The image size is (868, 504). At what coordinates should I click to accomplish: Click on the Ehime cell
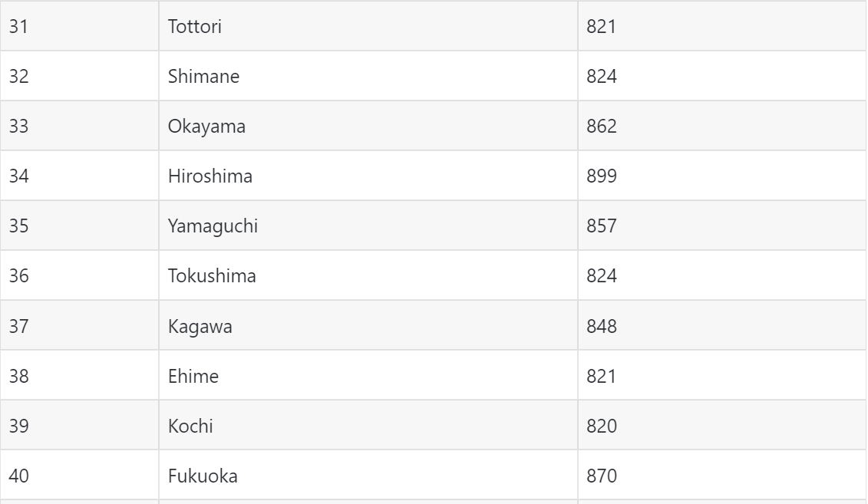(x=368, y=375)
